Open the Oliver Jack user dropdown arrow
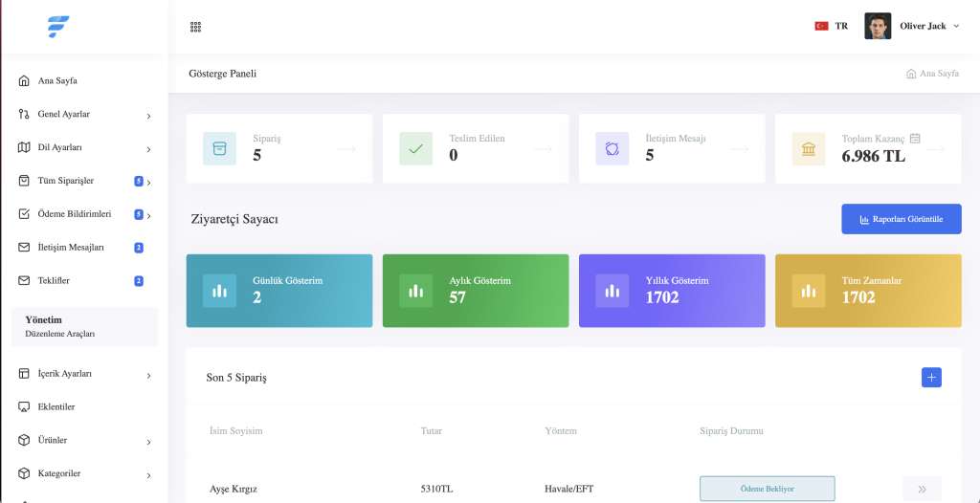 [x=956, y=26]
